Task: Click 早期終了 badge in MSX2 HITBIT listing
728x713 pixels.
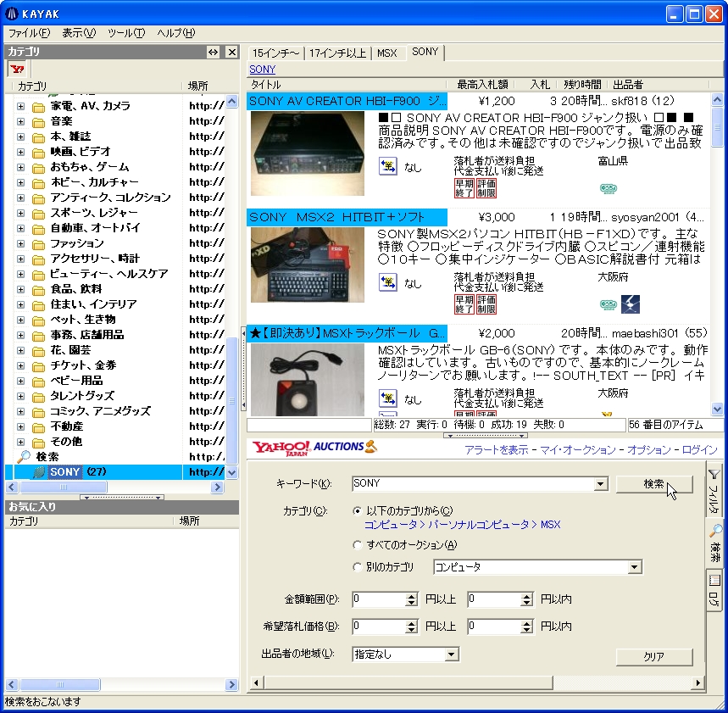Action: click(x=464, y=304)
